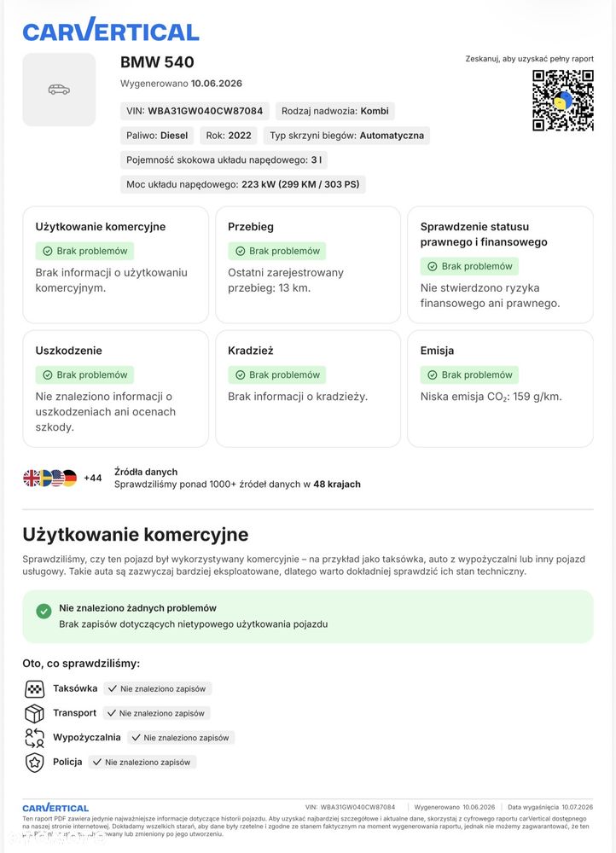This screenshot has height=853, width=616.
Task: Open the Użytkowanie komercyjne summary card
Action: [115, 265]
